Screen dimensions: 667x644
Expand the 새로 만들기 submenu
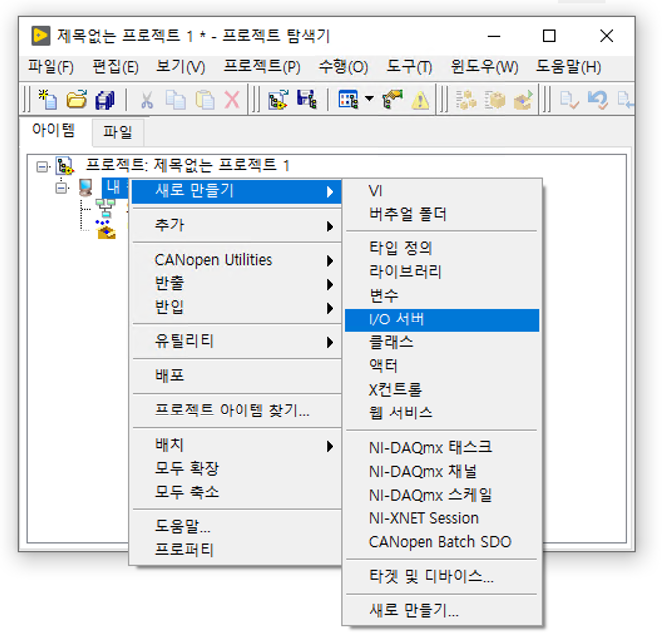tap(237, 191)
